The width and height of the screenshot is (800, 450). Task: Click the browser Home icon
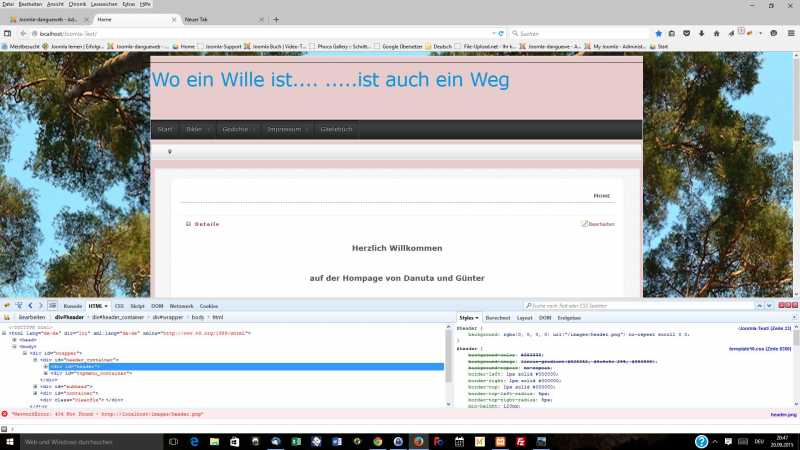pyautogui.click(x=716, y=33)
